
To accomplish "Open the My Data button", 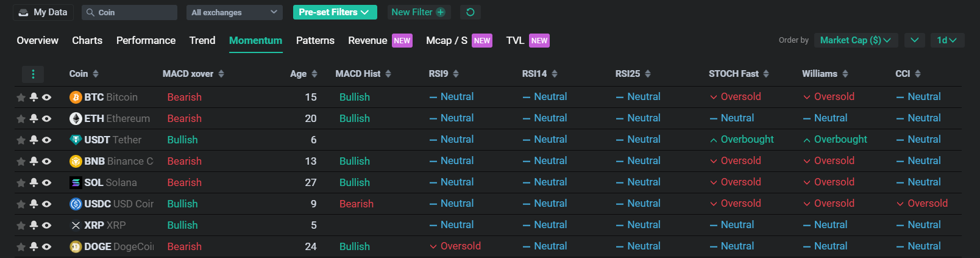I will pos(43,12).
